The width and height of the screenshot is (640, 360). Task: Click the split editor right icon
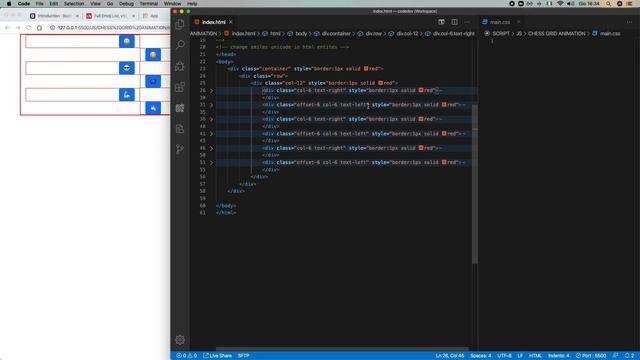454,22
